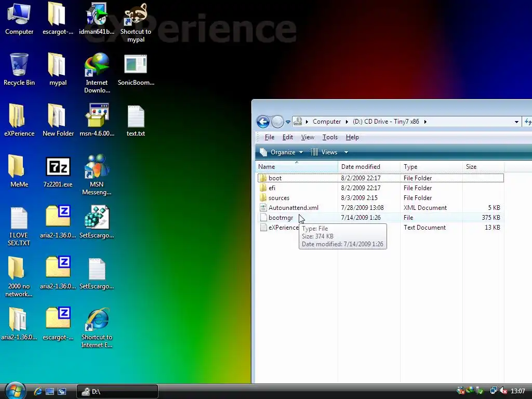532x399 pixels.
Task: Select the MeMe folder icon
Action: point(19,171)
